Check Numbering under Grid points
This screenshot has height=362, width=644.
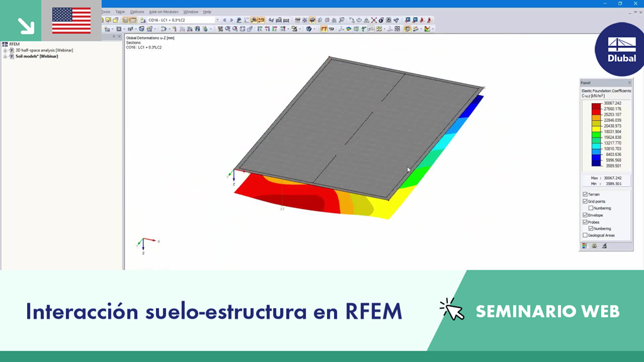[x=591, y=208]
